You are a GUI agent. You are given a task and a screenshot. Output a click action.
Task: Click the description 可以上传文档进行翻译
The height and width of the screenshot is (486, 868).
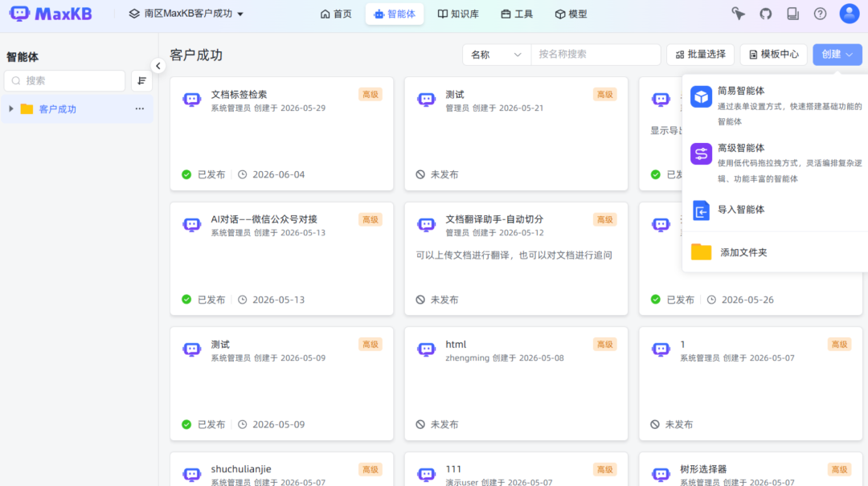[514, 255]
